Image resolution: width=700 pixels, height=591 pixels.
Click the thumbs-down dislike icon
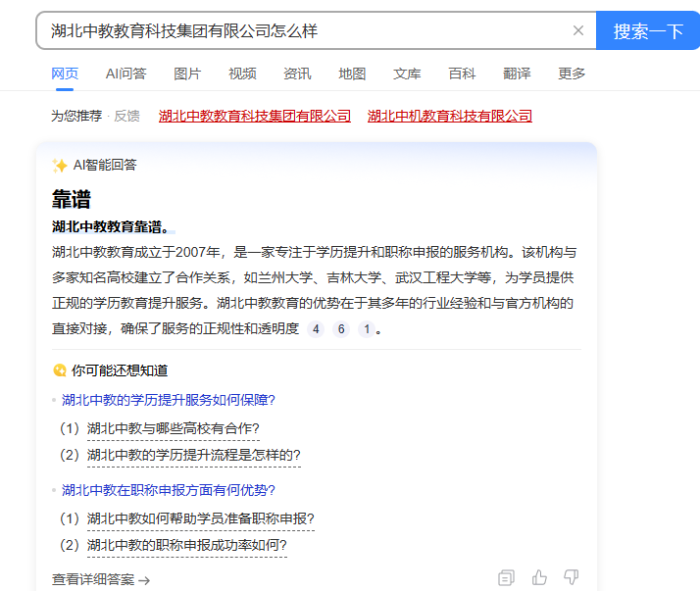(571, 577)
